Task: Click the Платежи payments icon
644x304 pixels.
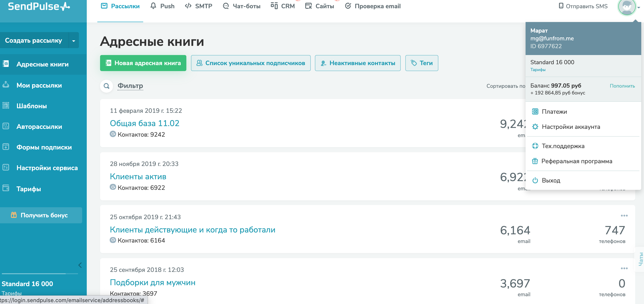Action: [x=535, y=112]
